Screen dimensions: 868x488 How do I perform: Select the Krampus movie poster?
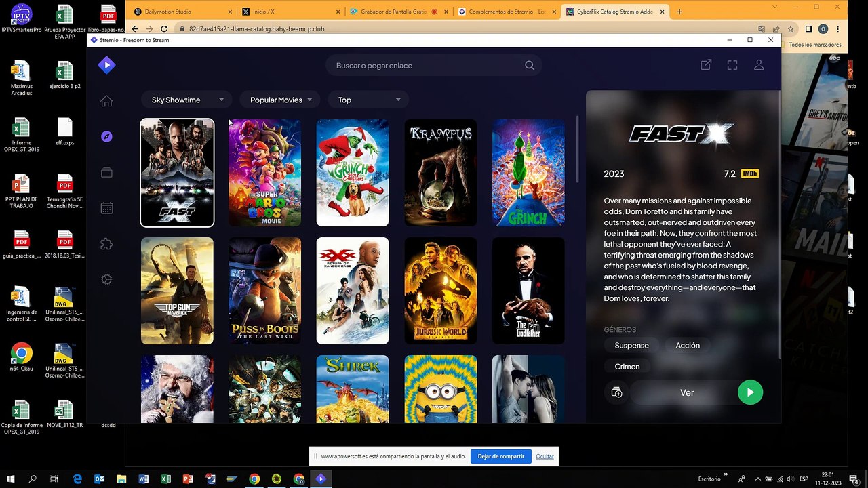pos(441,173)
